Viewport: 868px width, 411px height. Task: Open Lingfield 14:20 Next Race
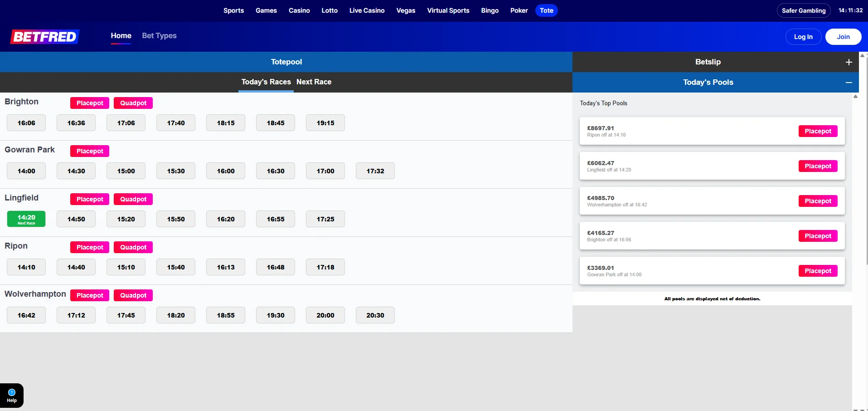[26, 219]
